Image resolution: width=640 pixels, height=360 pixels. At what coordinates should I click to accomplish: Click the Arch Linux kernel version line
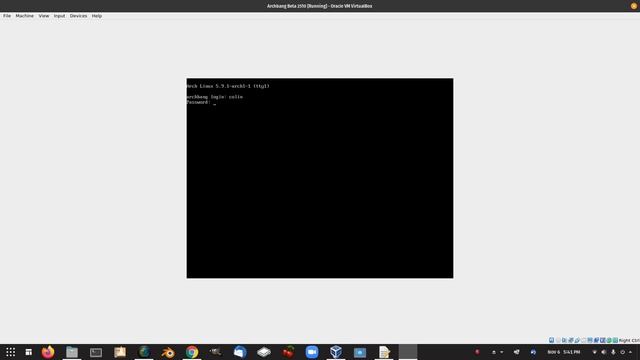(x=228, y=86)
